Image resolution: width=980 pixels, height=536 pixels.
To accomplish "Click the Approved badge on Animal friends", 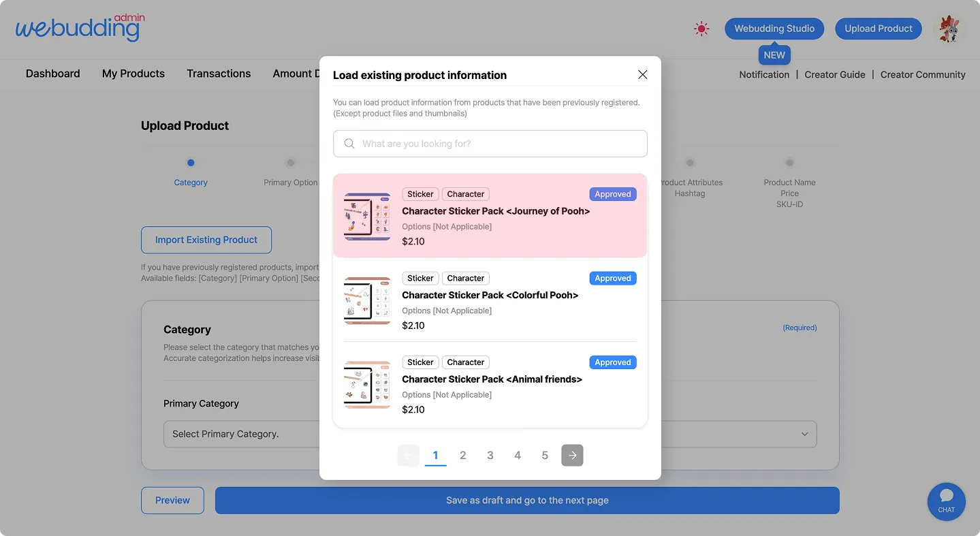I will 613,362.
